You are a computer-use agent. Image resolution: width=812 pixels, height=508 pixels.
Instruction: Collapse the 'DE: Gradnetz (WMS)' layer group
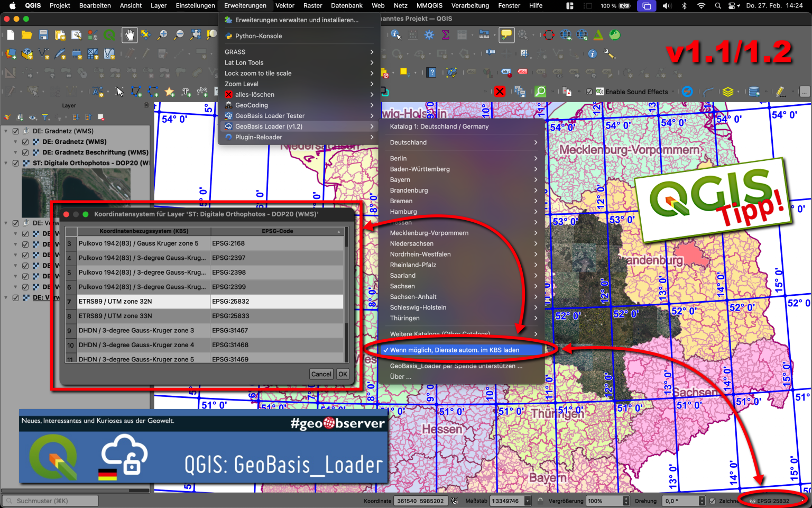tap(6, 131)
